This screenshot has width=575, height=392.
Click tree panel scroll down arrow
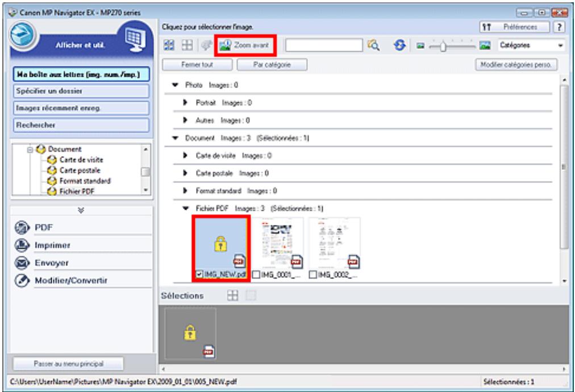145,190
